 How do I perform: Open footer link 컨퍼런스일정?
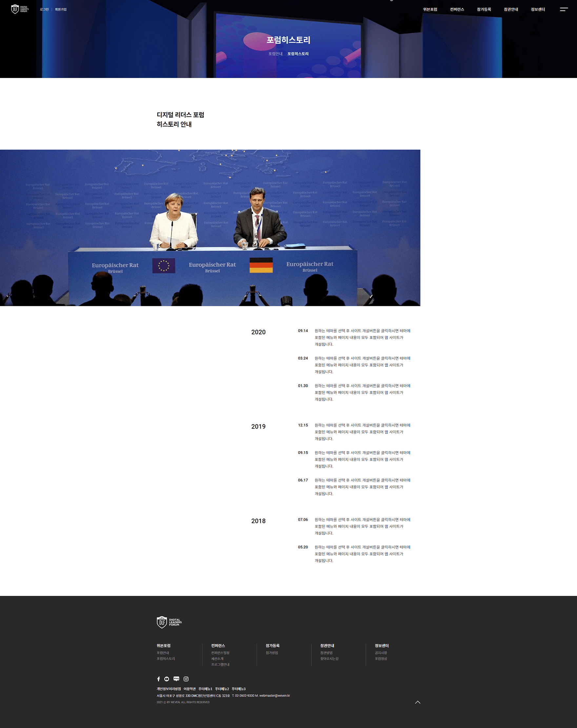pos(220,653)
